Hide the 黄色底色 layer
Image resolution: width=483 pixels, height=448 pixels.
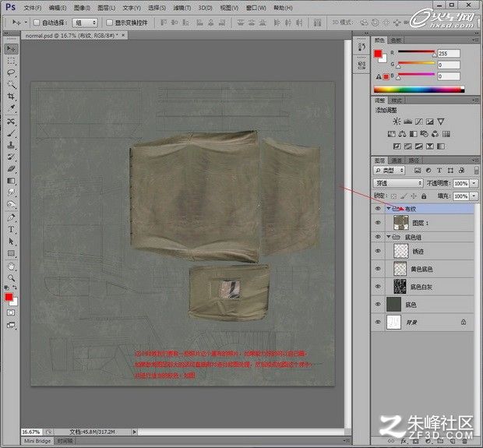point(378,269)
